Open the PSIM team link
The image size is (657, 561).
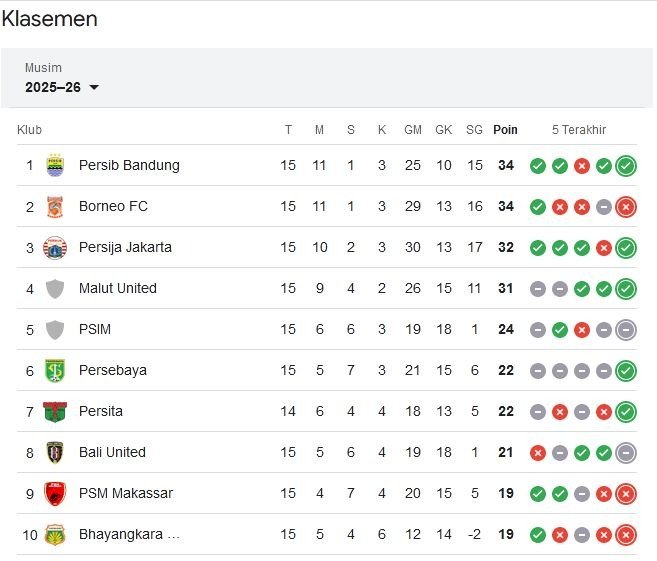click(x=96, y=330)
